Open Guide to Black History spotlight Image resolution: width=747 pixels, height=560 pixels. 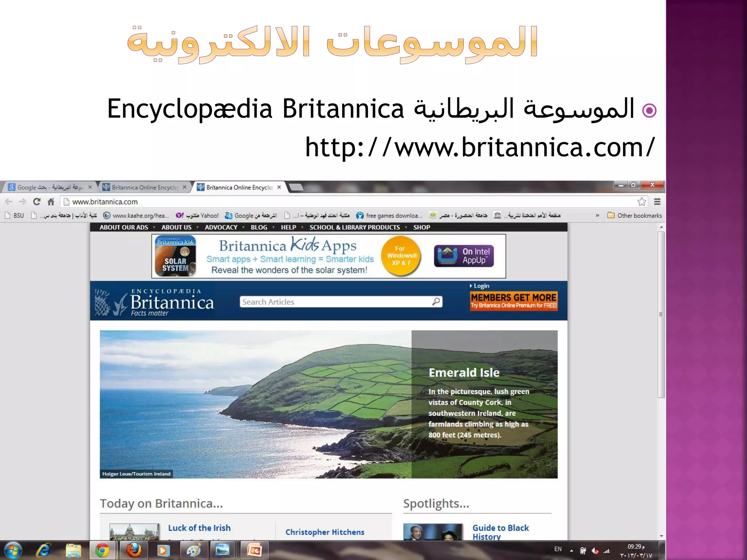500,532
